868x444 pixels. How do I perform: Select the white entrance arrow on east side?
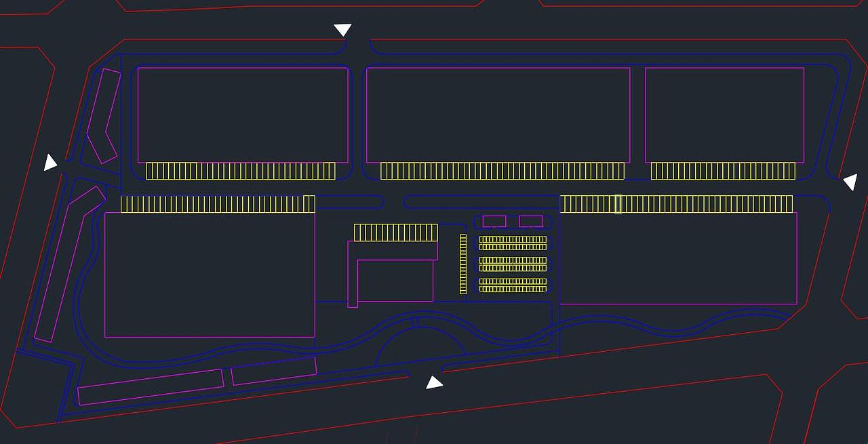pos(850,182)
